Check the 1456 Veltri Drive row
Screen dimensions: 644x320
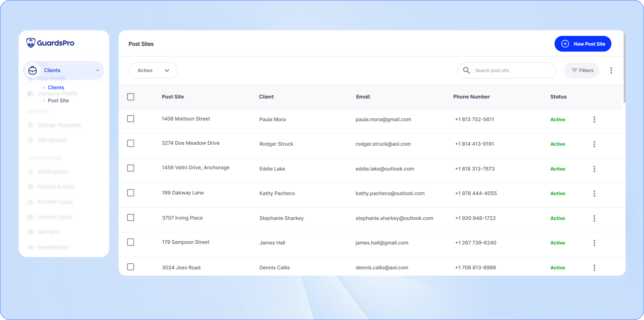tap(130, 168)
